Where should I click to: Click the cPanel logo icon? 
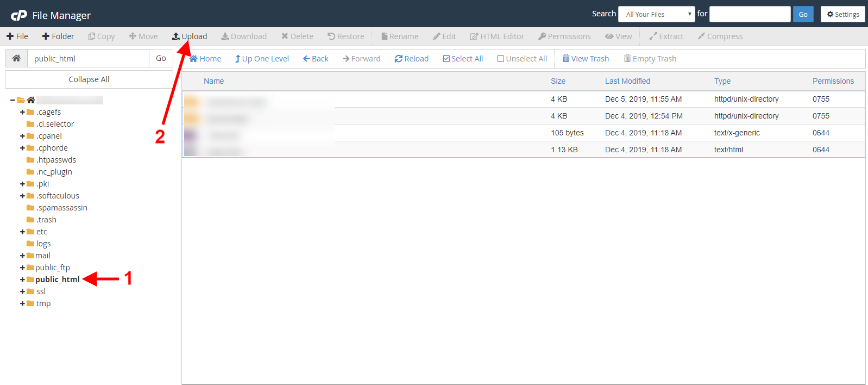point(19,15)
